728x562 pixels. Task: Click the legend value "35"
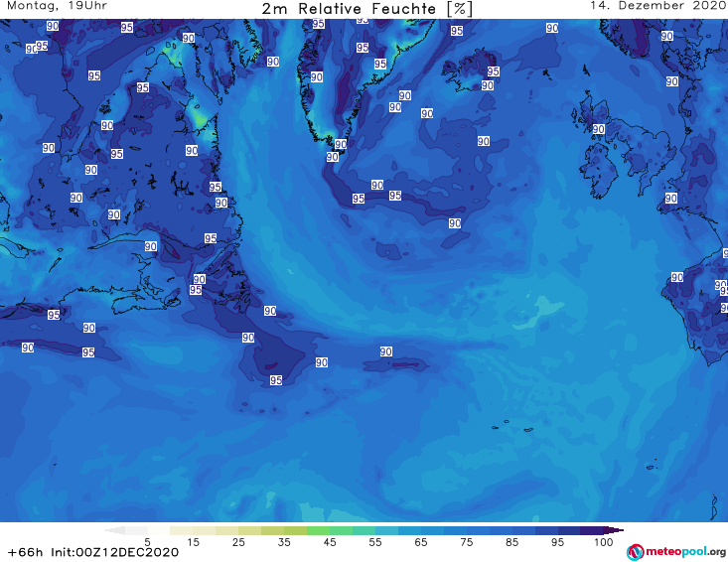pyautogui.click(x=284, y=542)
